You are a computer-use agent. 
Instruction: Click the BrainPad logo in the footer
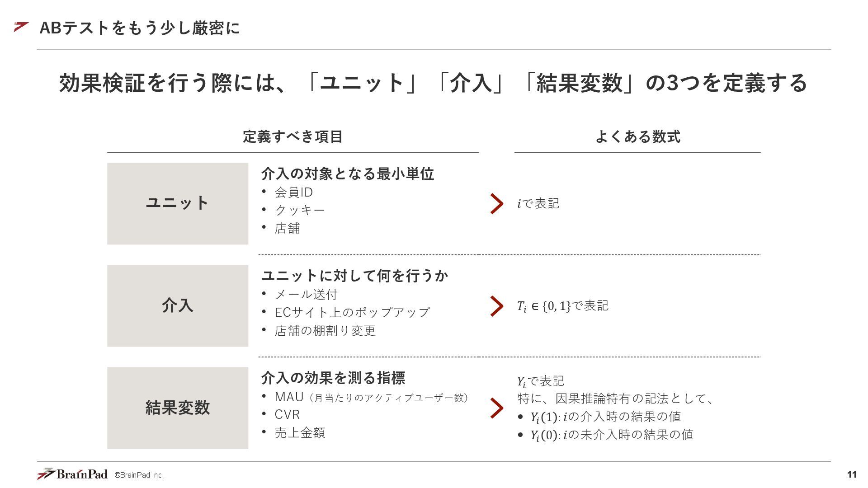click(x=72, y=474)
